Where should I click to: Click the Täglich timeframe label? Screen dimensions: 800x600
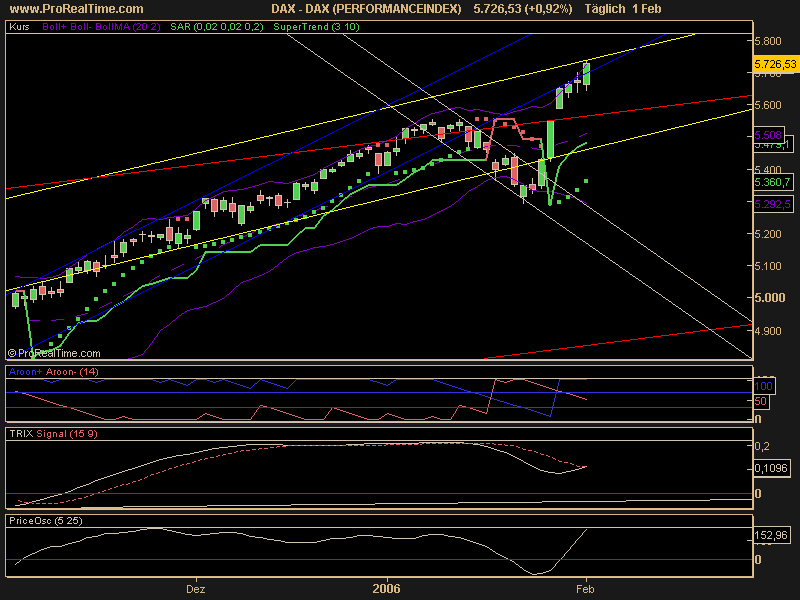tap(605, 9)
